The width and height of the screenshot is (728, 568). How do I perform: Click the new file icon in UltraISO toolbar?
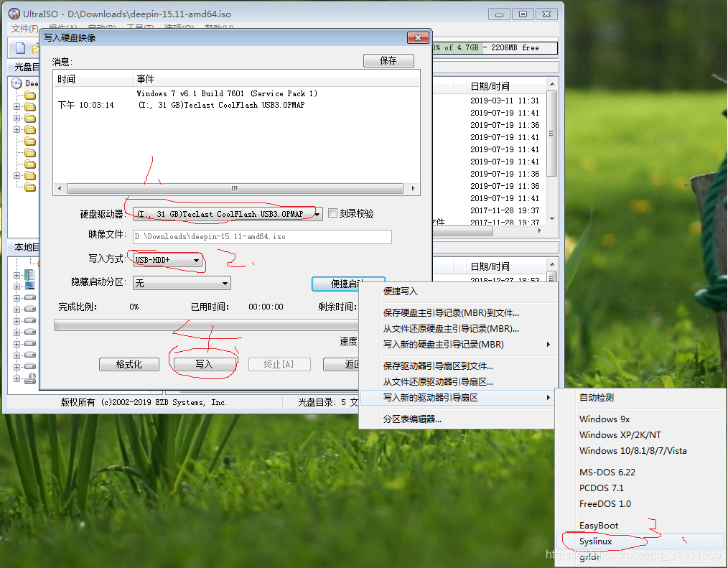point(20,48)
